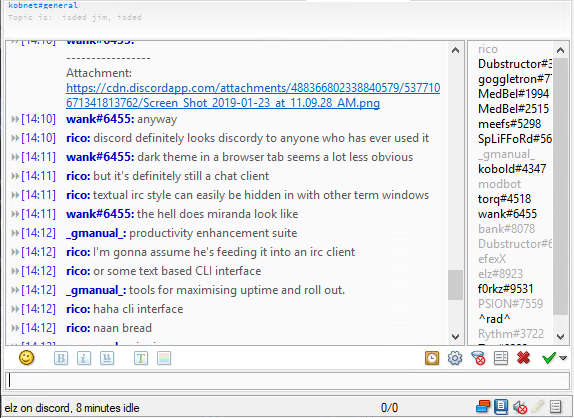The height and width of the screenshot is (418, 574).
Task: Select ^rad^ in the user list
Action: pyautogui.click(x=494, y=319)
